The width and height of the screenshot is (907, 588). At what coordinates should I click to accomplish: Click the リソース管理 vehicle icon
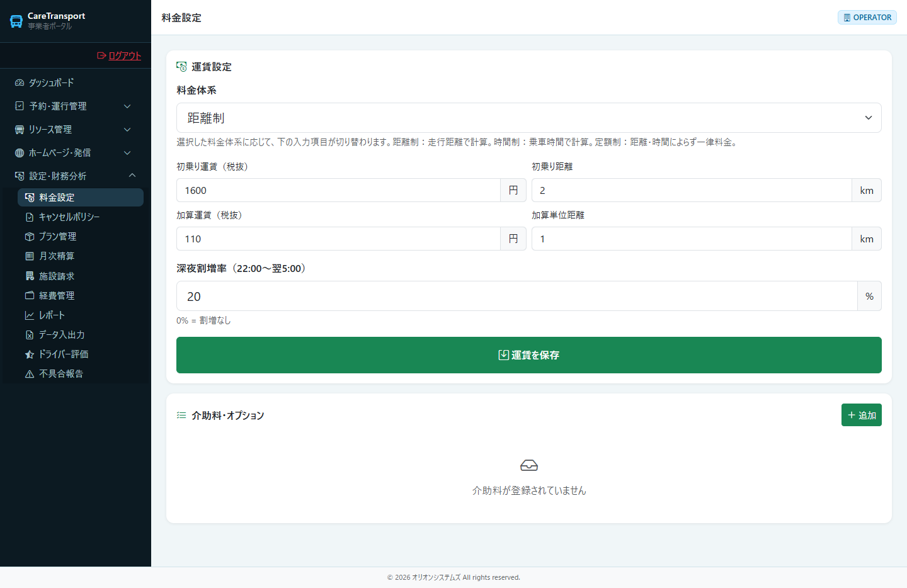(x=20, y=130)
